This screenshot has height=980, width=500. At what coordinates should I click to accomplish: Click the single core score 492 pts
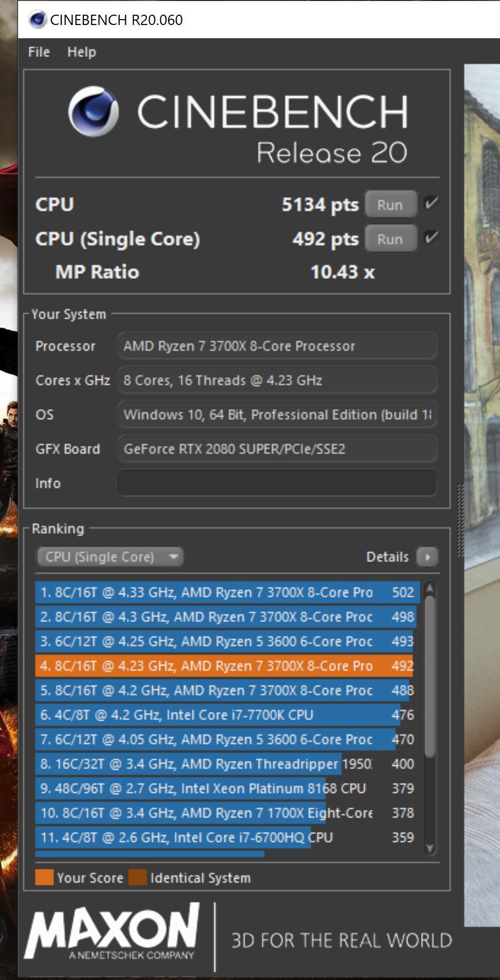325,239
